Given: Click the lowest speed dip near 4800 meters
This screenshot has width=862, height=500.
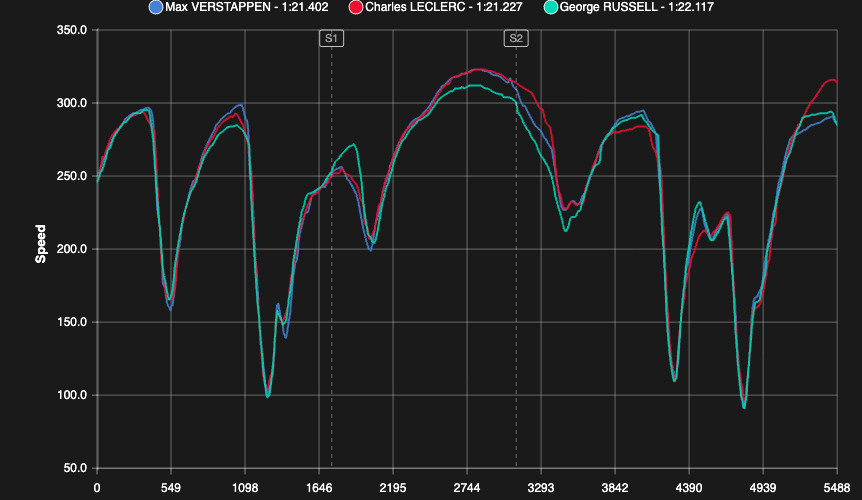Looking at the screenshot, I should click(x=744, y=407).
